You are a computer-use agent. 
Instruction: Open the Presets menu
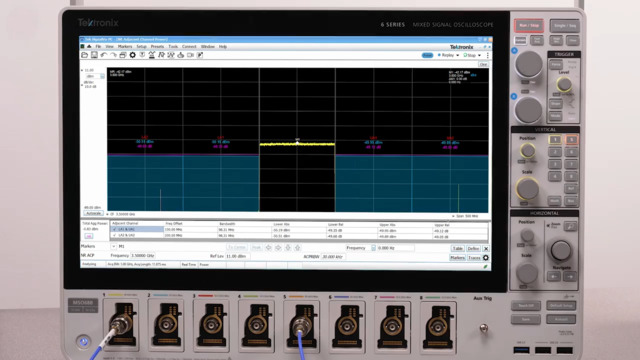pos(157,47)
